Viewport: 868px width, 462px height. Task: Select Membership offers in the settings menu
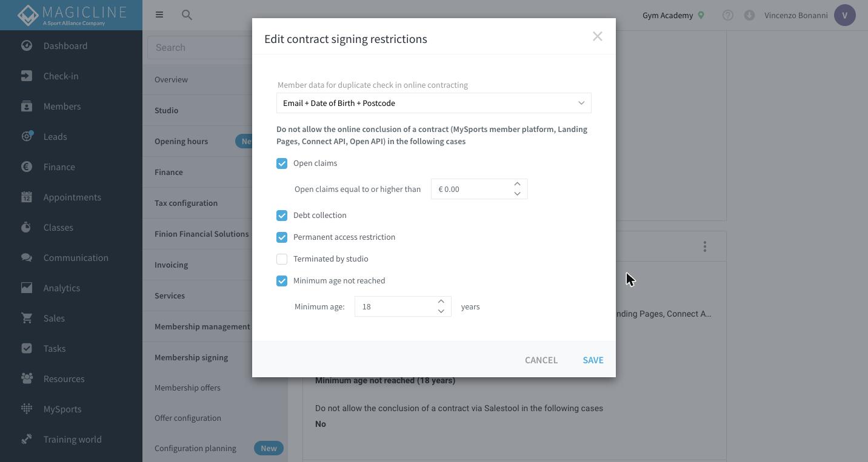tap(187, 388)
